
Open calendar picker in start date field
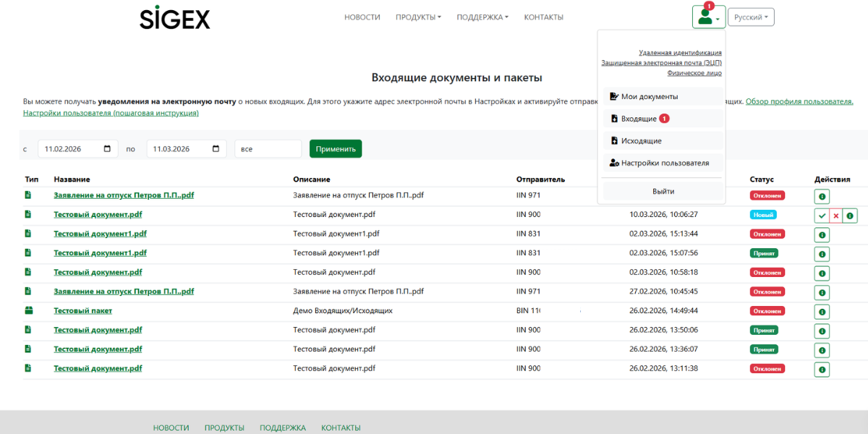click(107, 149)
